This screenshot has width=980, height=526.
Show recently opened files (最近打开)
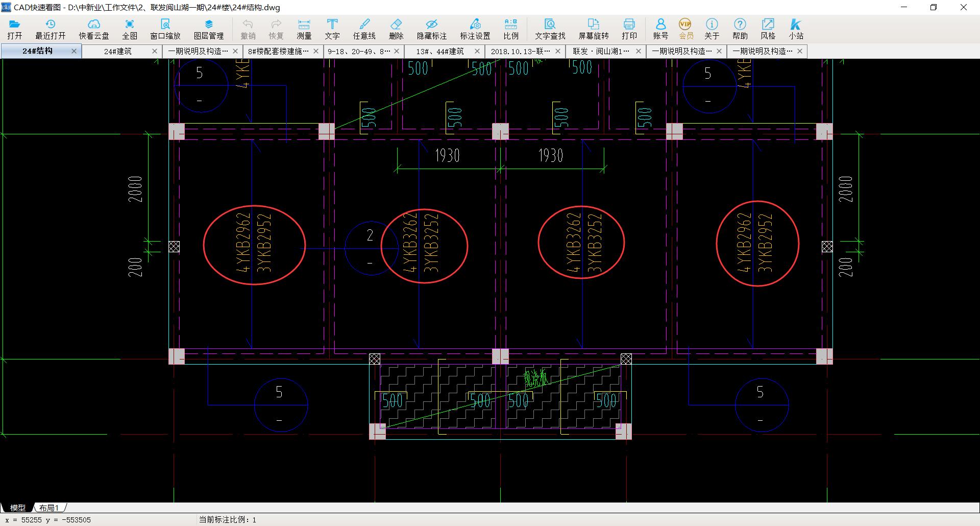pyautogui.click(x=51, y=29)
